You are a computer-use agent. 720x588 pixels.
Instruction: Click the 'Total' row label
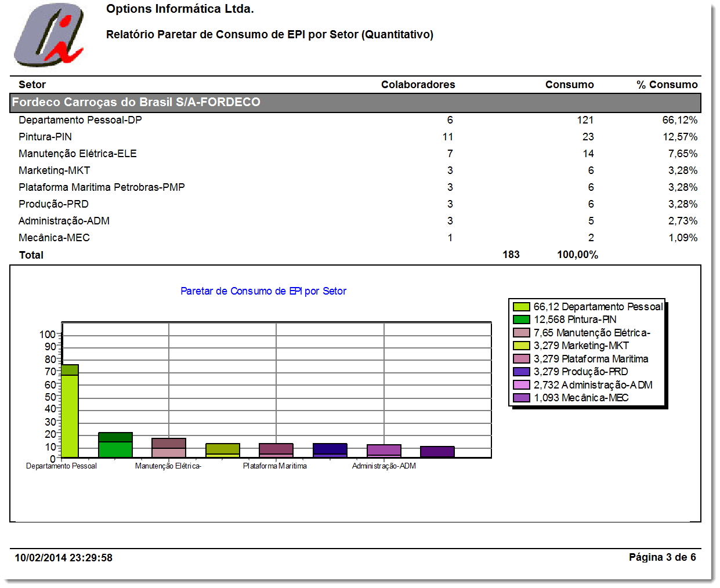(x=31, y=255)
